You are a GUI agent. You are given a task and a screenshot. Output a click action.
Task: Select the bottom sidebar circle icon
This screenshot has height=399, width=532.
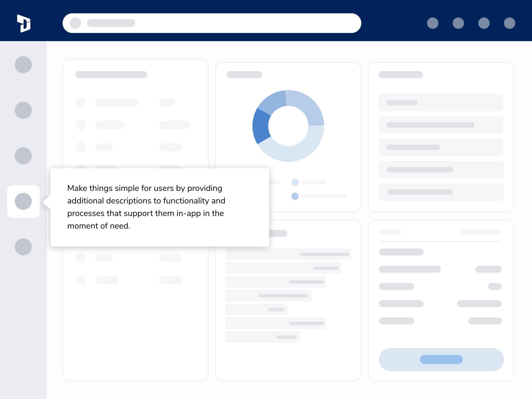click(23, 247)
